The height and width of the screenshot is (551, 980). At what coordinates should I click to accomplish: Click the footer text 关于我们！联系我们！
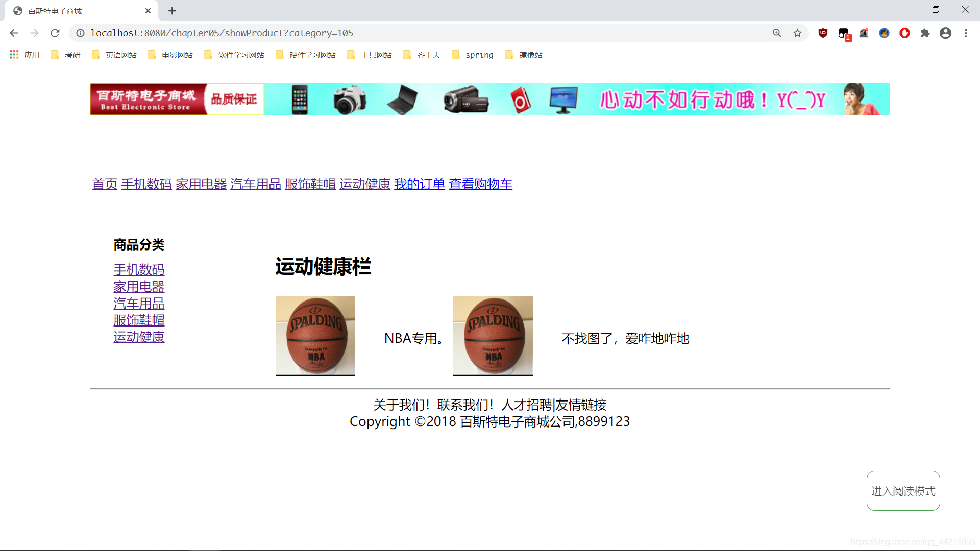(x=434, y=405)
